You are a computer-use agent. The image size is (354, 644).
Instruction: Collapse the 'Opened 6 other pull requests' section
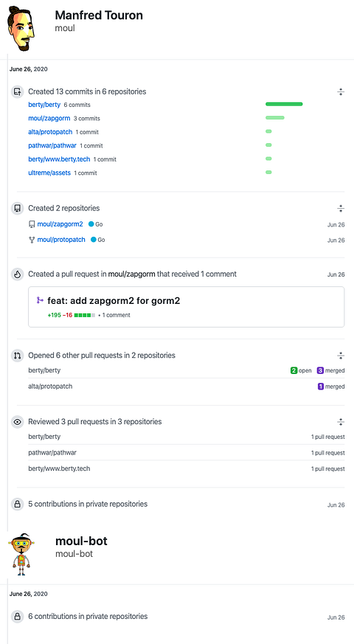pyautogui.click(x=341, y=356)
